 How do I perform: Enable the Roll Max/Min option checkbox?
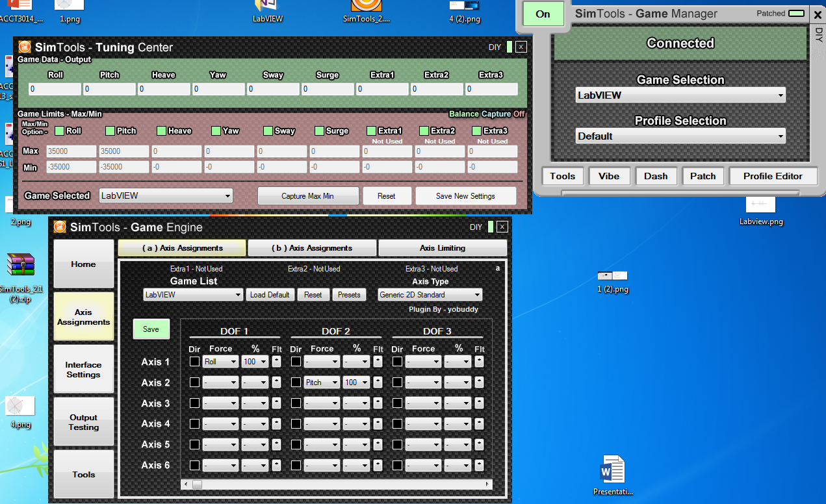pyautogui.click(x=59, y=131)
